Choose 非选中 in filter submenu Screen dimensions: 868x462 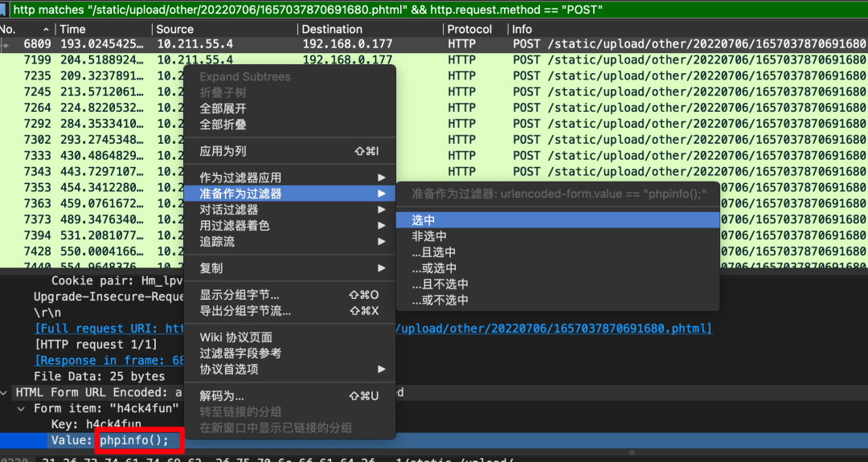[x=558, y=236]
